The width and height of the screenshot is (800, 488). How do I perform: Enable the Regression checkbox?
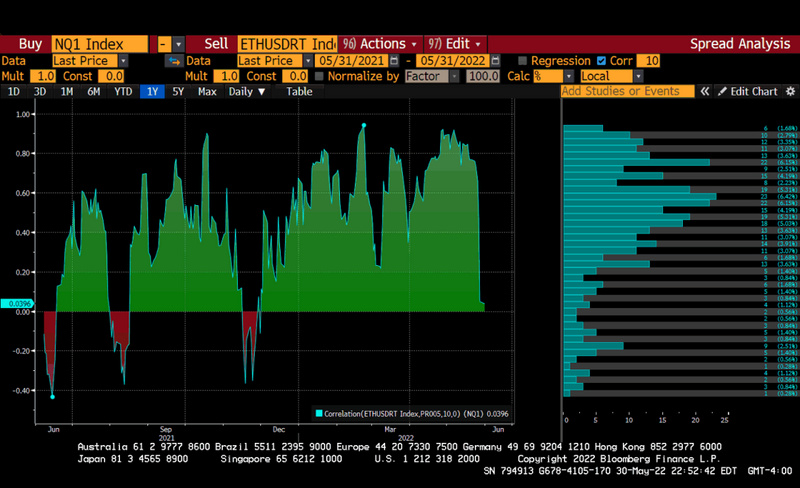(x=522, y=60)
